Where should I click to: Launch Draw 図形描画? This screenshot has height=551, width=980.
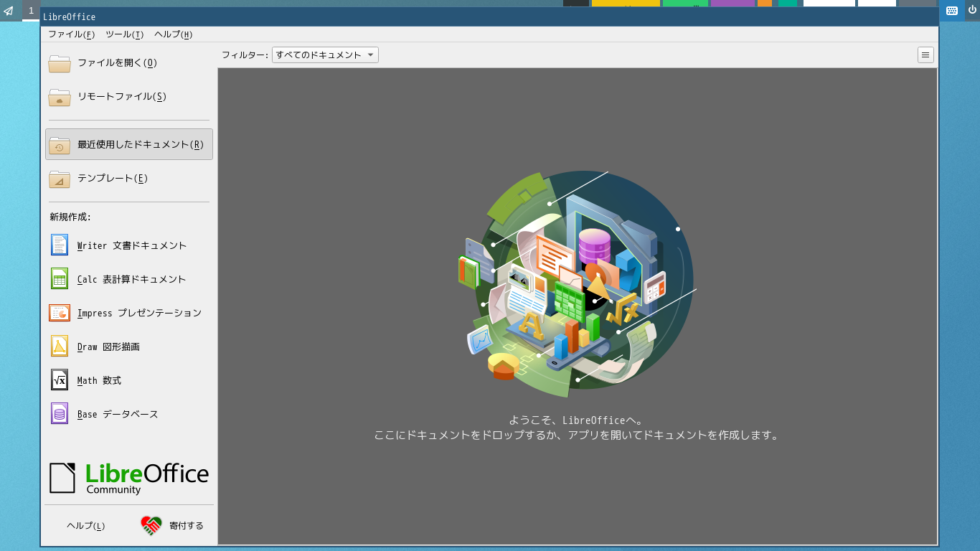pos(129,347)
